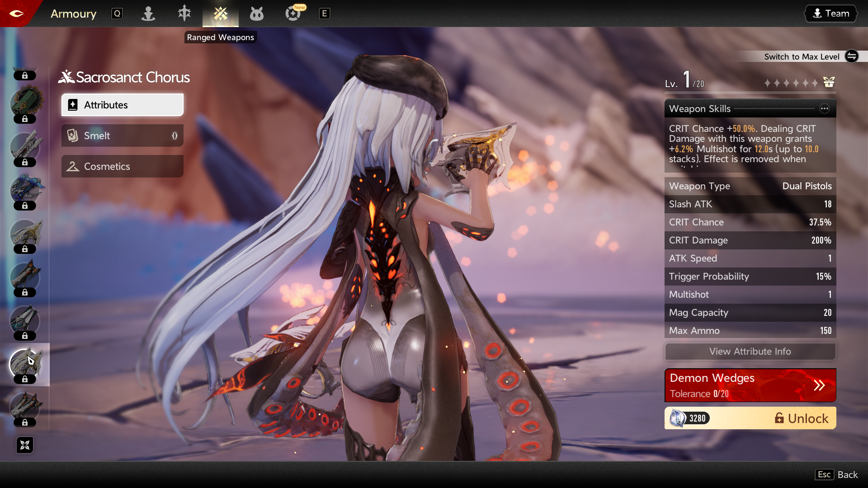Click the weapon filter icon below list

[25, 445]
